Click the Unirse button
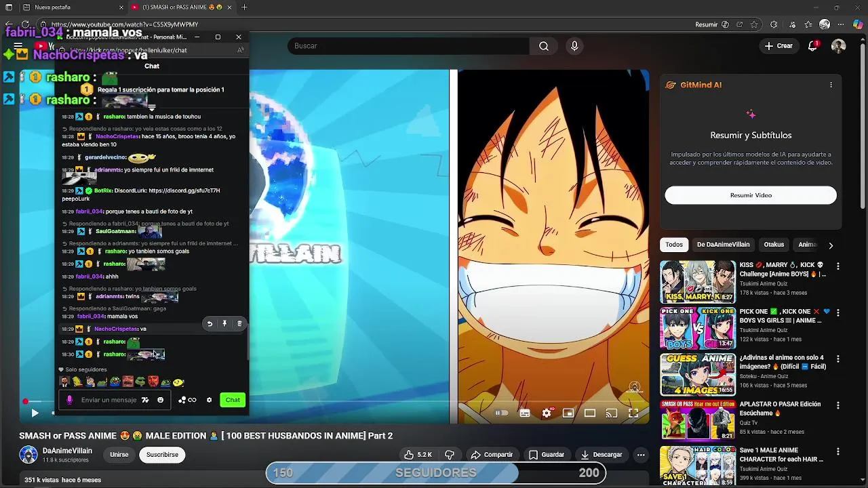The height and width of the screenshot is (488, 868). [119, 455]
